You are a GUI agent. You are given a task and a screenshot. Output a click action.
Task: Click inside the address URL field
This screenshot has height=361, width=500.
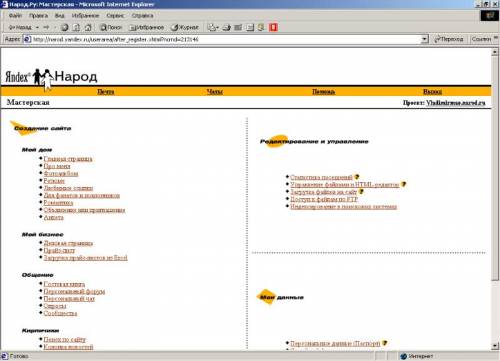click(223, 39)
